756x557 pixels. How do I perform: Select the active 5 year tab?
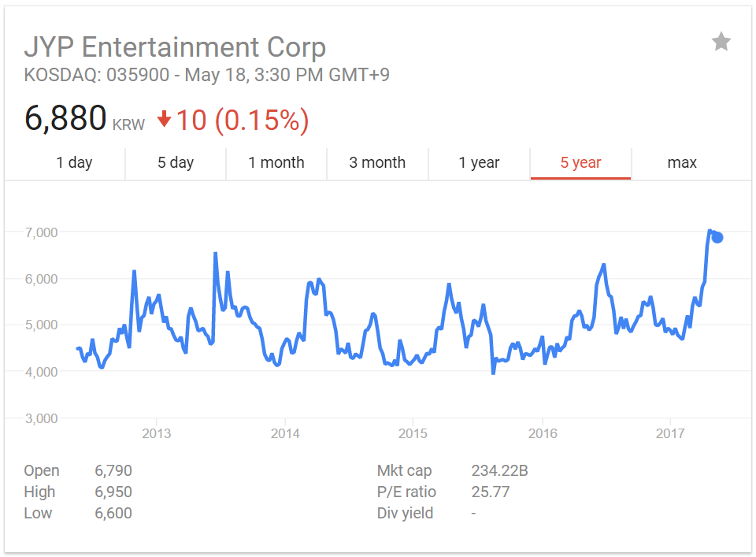(580, 163)
